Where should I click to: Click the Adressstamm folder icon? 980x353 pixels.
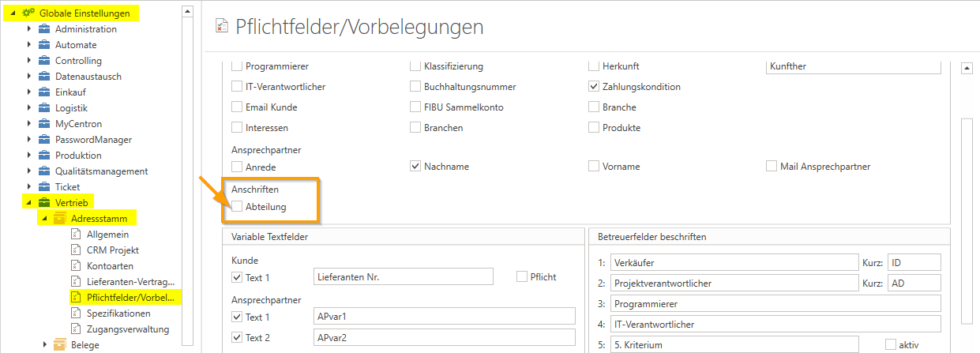coord(59,218)
